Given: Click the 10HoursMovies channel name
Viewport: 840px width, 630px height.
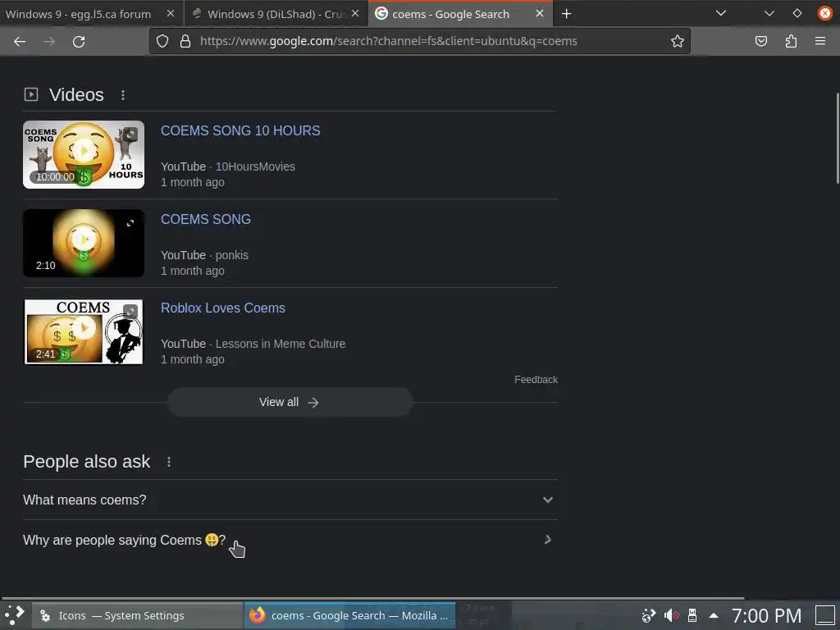Looking at the screenshot, I should pyautogui.click(x=255, y=167).
